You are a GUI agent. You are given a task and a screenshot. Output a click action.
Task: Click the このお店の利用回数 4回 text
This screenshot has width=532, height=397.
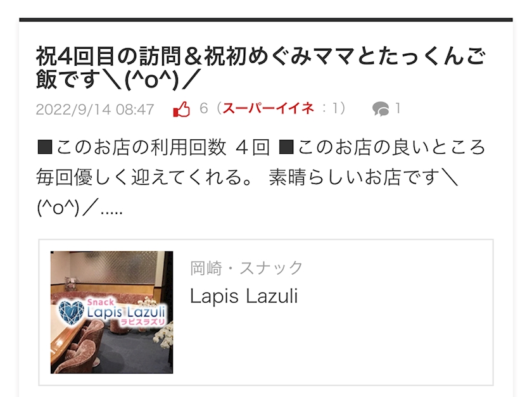[153, 148]
